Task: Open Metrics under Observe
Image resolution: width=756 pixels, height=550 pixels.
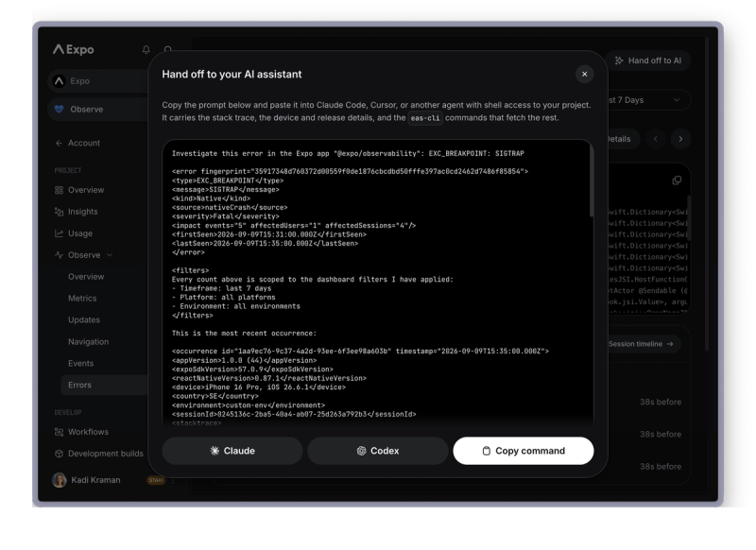Action: 82,299
